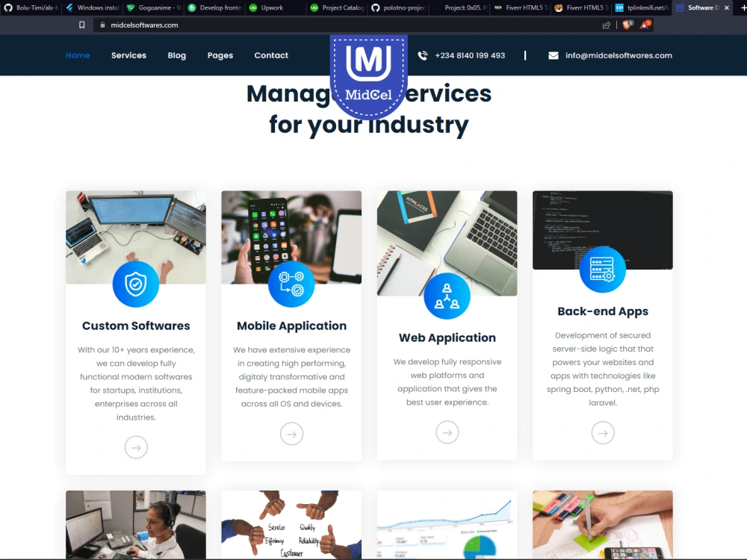Open arrow button under Web Application
The height and width of the screenshot is (560, 747).
click(447, 432)
